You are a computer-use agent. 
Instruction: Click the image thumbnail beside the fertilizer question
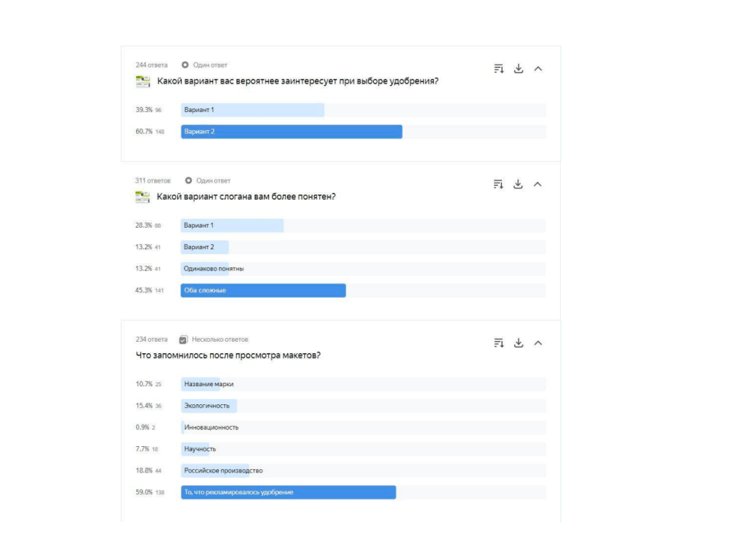coord(143,82)
